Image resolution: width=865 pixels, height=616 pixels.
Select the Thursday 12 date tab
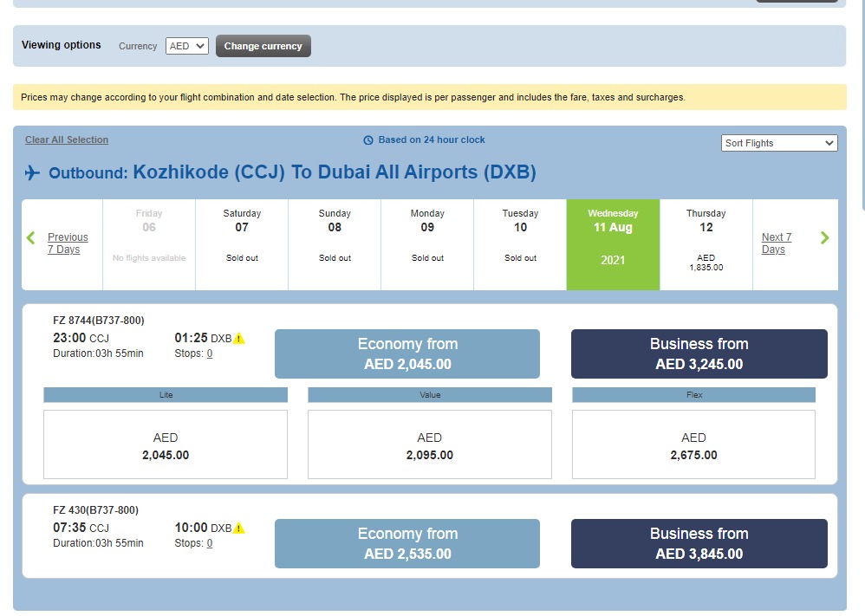pyautogui.click(x=706, y=244)
